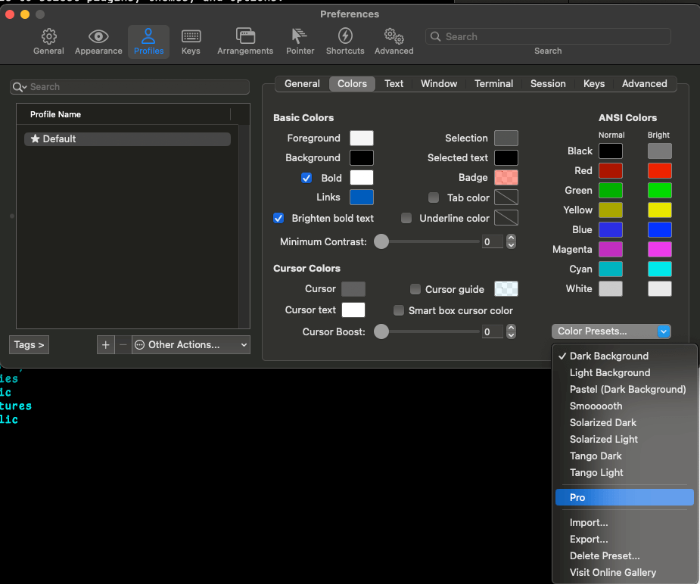Choose the Smoooooth preset

click(625, 406)
